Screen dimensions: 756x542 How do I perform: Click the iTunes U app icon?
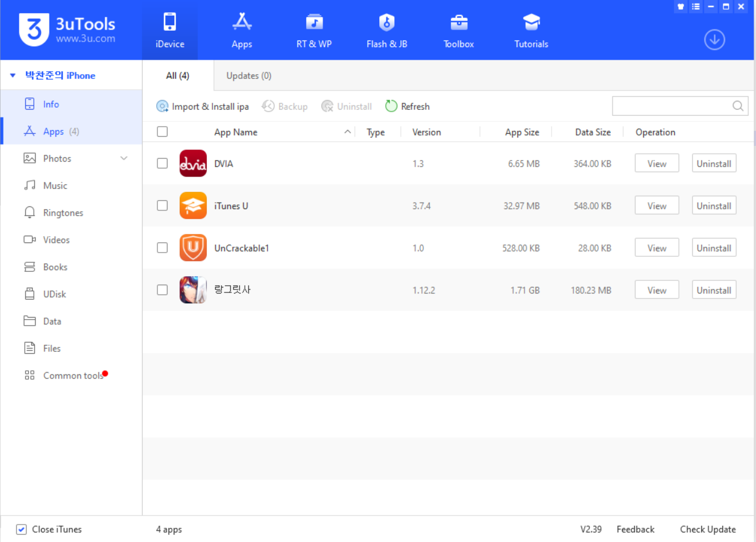(193, 206)
